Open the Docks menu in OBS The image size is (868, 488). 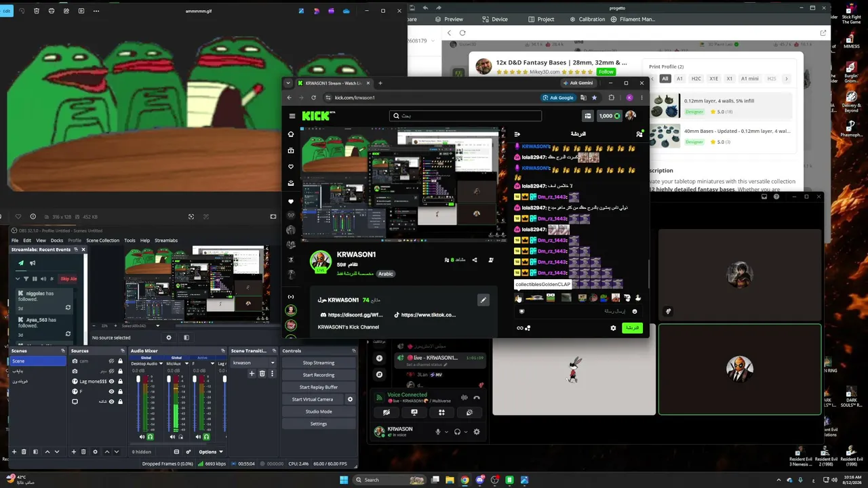coord(57,241)
